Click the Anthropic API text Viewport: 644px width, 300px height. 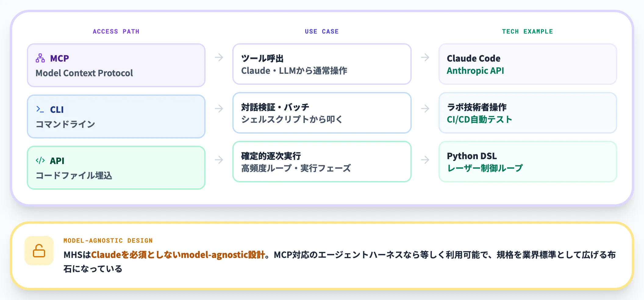[x=475, y=71]
